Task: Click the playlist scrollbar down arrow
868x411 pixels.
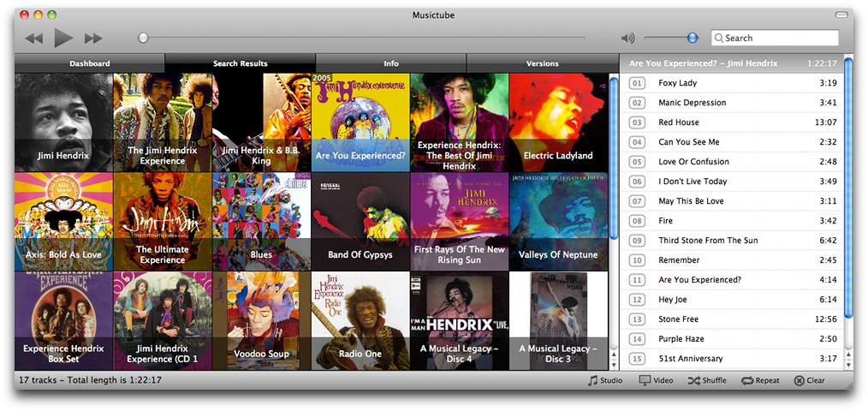Action: (x=848, y=365)
